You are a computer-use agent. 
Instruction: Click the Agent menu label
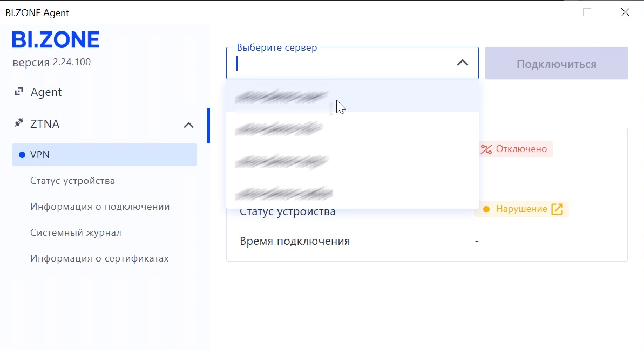tap(46, 92)
